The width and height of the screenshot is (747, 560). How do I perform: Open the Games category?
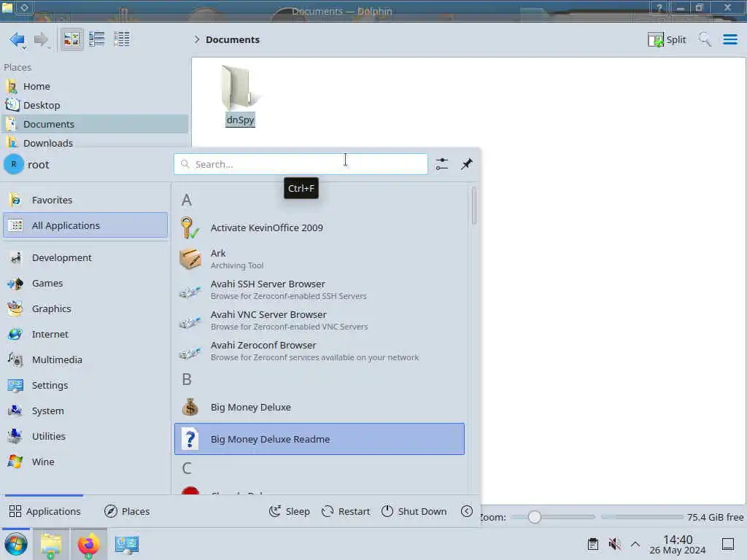85,284
